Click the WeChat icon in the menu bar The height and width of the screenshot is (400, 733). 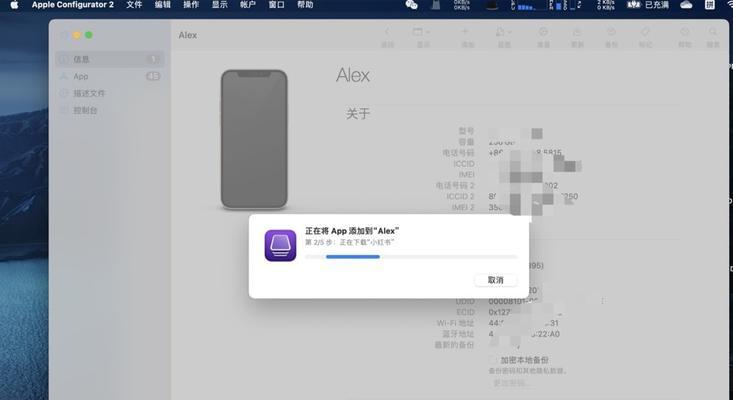click(411, 5)
